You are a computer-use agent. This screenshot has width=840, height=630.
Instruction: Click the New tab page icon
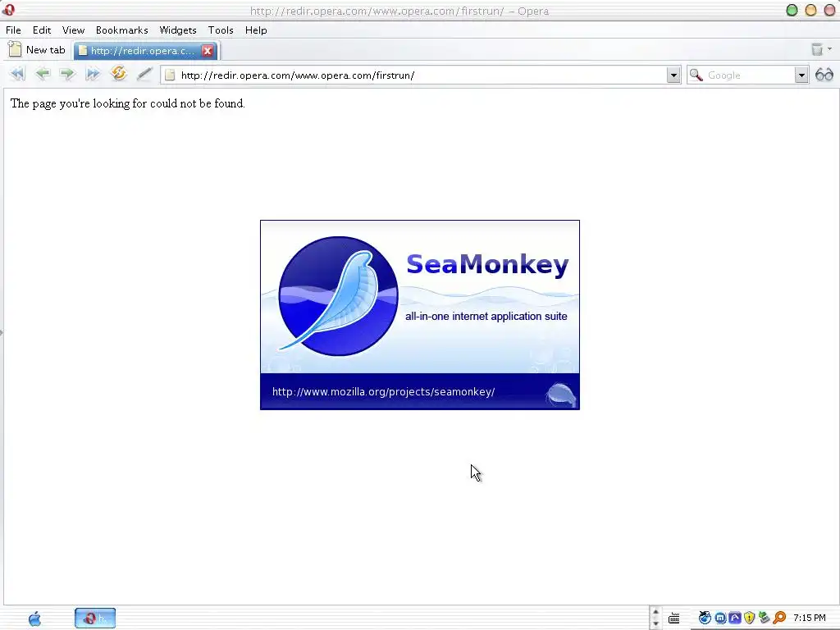[15, 49]
